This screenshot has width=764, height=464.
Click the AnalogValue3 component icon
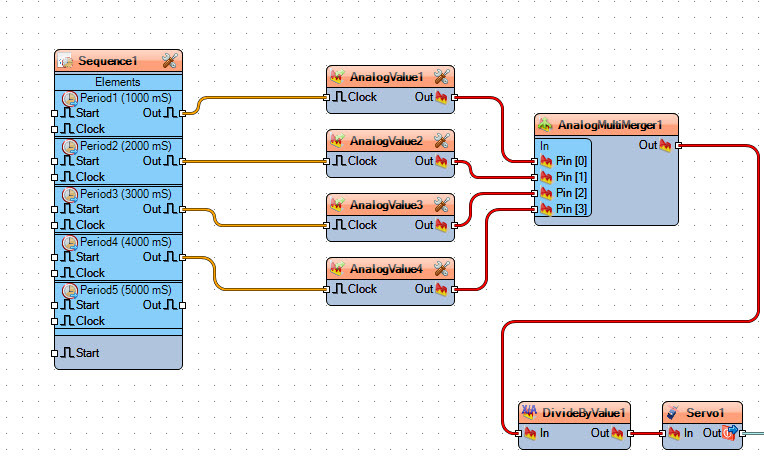[337, 205]
